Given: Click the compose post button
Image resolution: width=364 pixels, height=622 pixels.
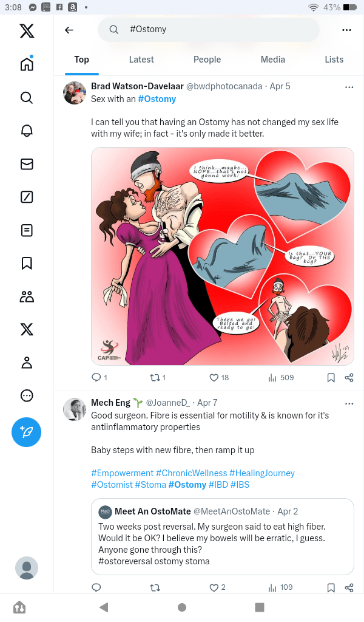Looking at the screenshot, I should coord(27,432).
